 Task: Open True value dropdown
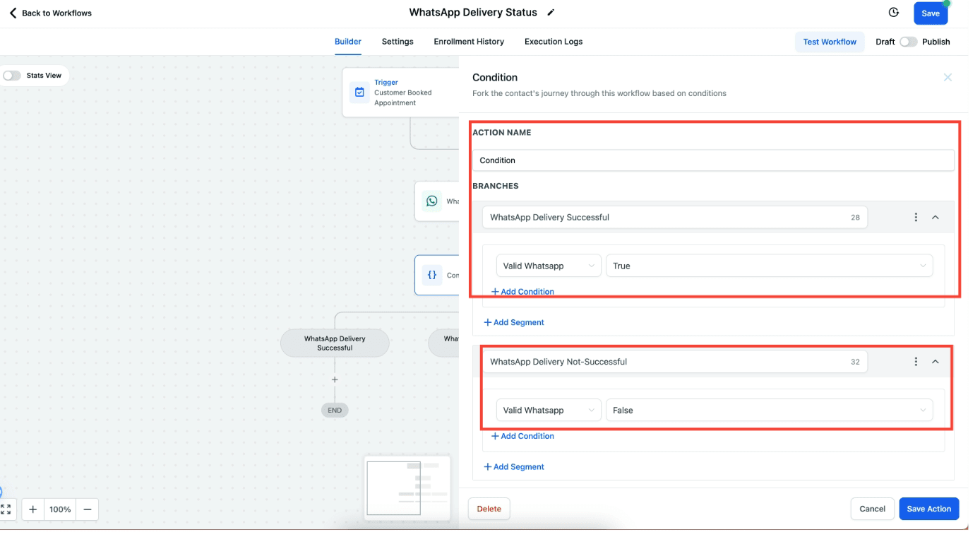pos(769,266)
